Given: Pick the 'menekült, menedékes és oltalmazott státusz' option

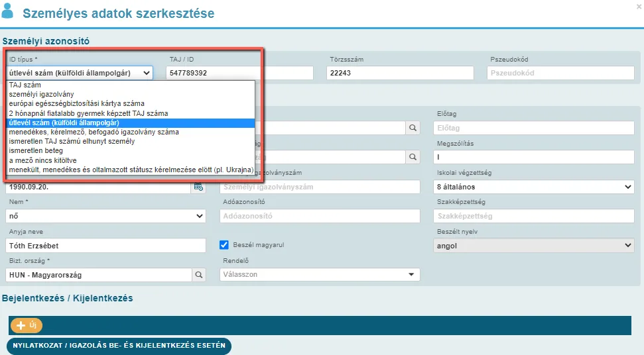Looking at the screenshot, I should (131, 170).
